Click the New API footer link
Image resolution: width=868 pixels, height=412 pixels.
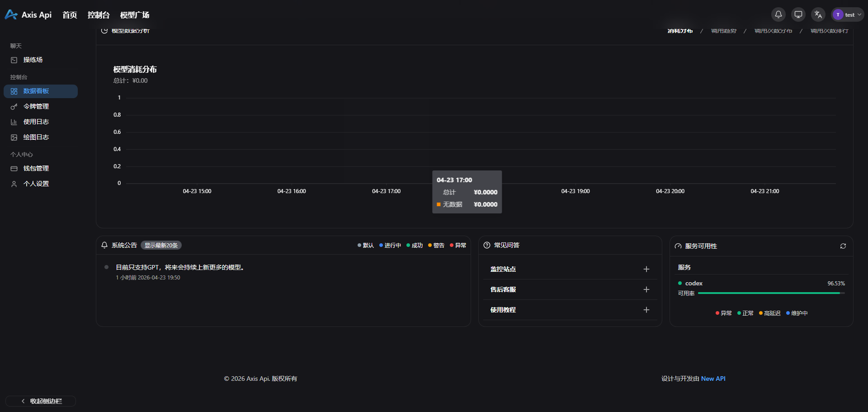(713, 379)
